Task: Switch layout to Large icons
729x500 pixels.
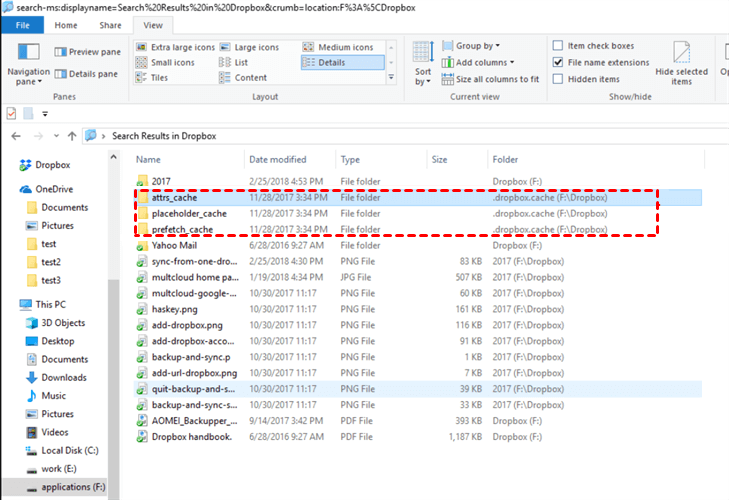Action: pos(249,47)
